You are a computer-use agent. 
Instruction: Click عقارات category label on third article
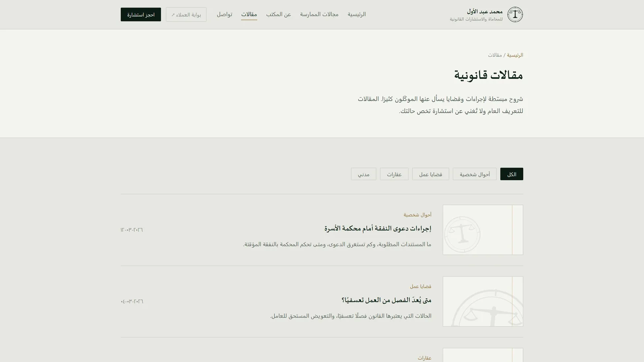(x=425, y=358)
